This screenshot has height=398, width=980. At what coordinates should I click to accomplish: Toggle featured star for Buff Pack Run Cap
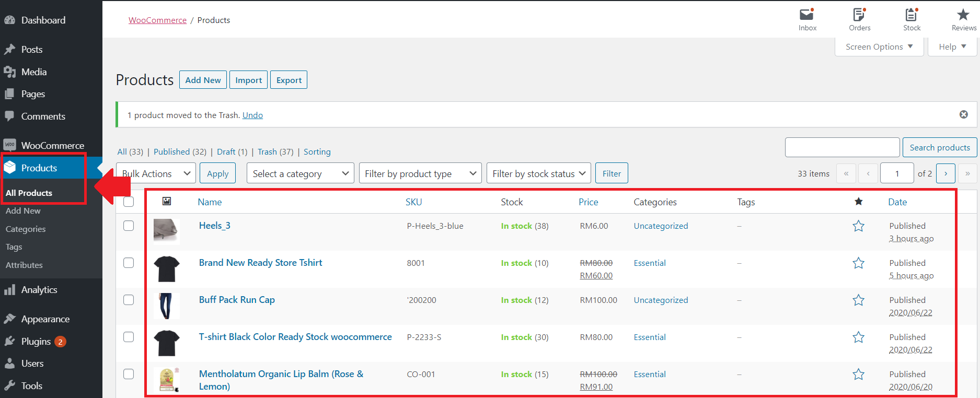coord(858,300)
